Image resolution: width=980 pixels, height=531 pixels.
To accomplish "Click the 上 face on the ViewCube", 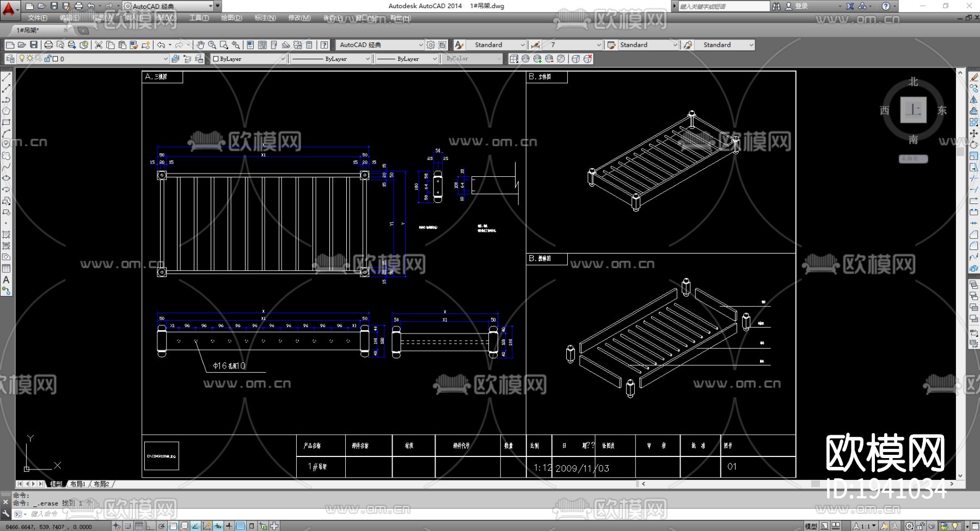I will click(x=913, y=110).
